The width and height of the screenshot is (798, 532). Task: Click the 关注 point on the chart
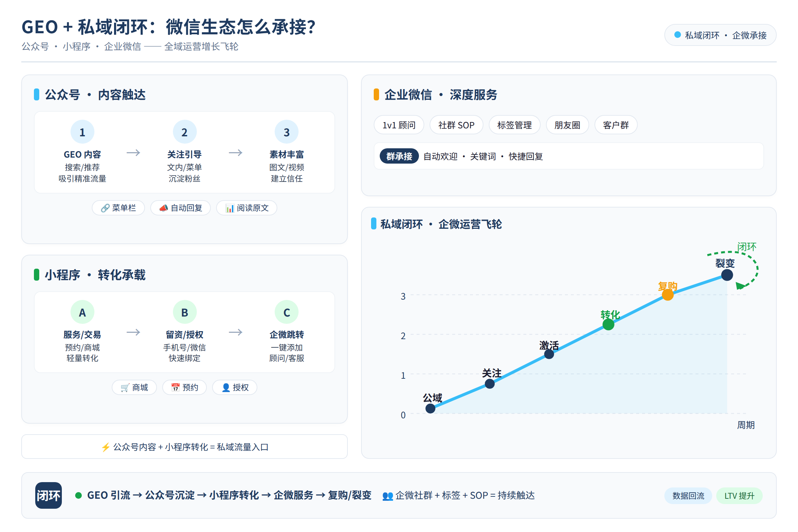(x=489, y=384)
